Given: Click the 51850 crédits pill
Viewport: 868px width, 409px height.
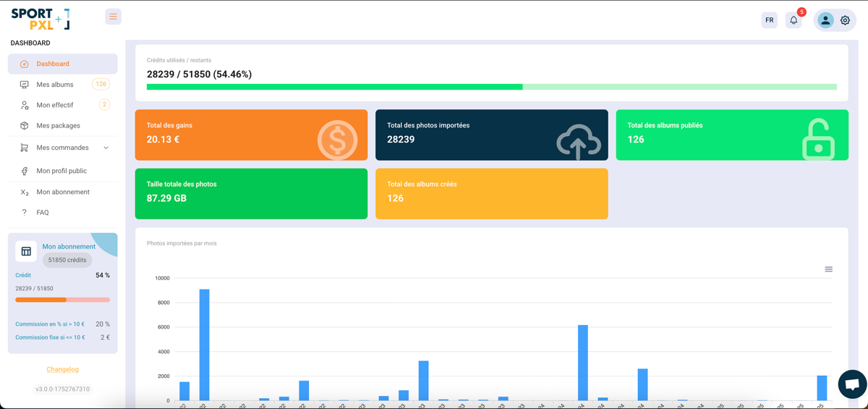Looking at the screenshot, I should tap(67, 260).
